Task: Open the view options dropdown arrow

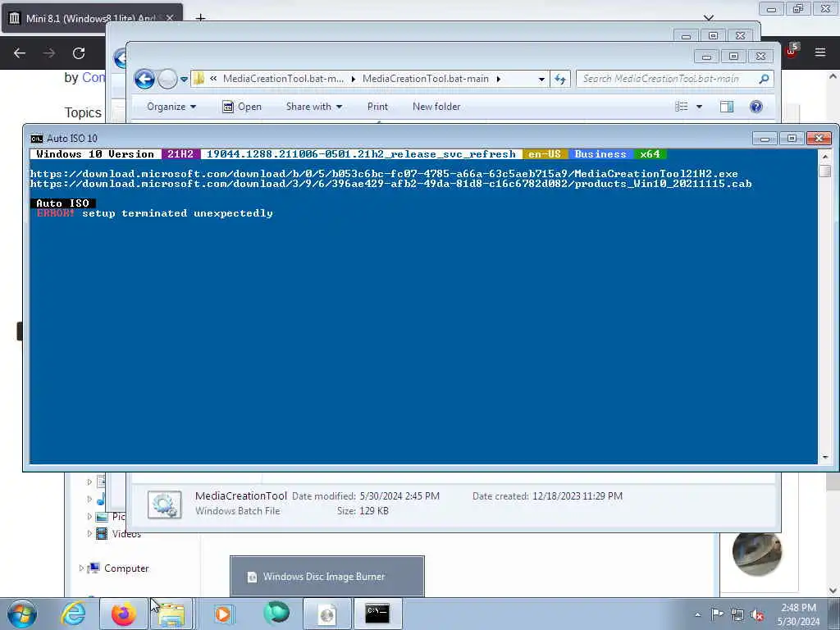Action: (x=699, y=107)
